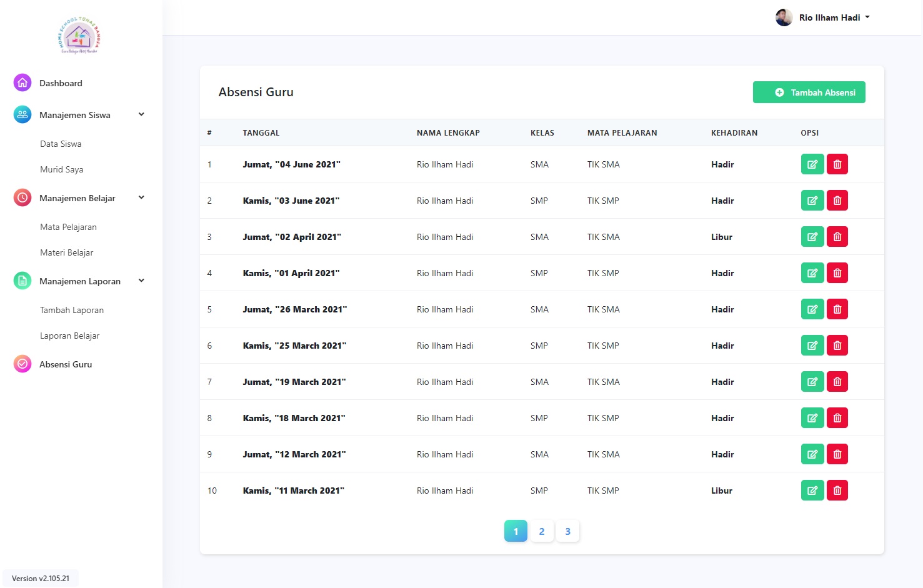The image size is (923, 588).
Task: Click the school logo in the sidebar
Action: (x=79, y=36)
